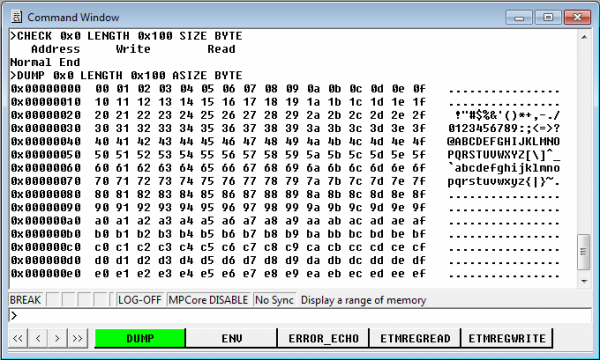Click the 'CHECK 0x0 LENGTH 0x100 SIZE BYTE' command line

[126, 36]
